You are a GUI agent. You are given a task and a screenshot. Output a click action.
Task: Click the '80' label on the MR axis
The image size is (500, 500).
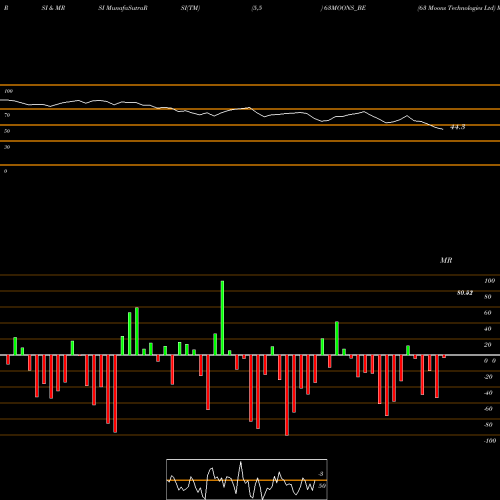click(x=488, y=297)
